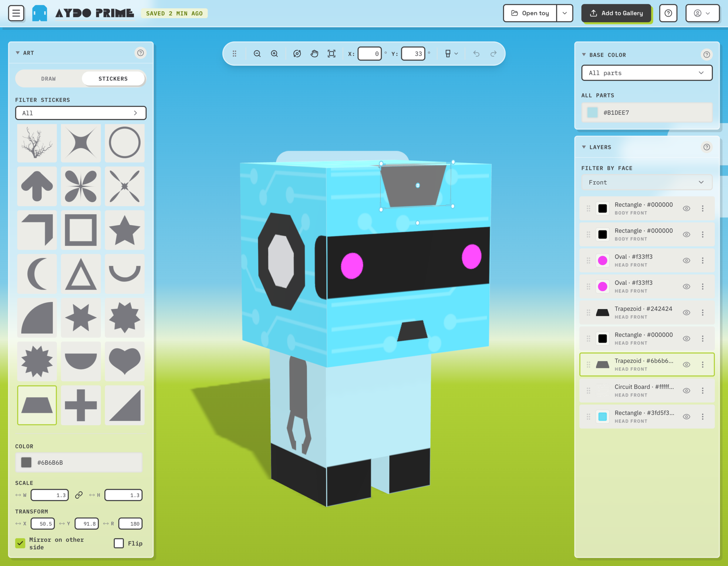The image size is (728, 566).
Task: Open the help button in the header
Action: tap(668, 13)
